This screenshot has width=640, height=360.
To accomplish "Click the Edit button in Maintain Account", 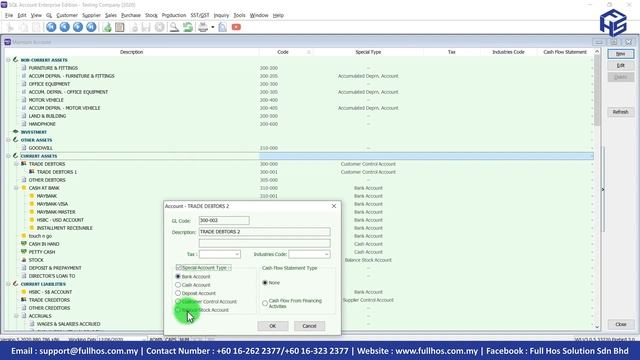I will (620, 65).
